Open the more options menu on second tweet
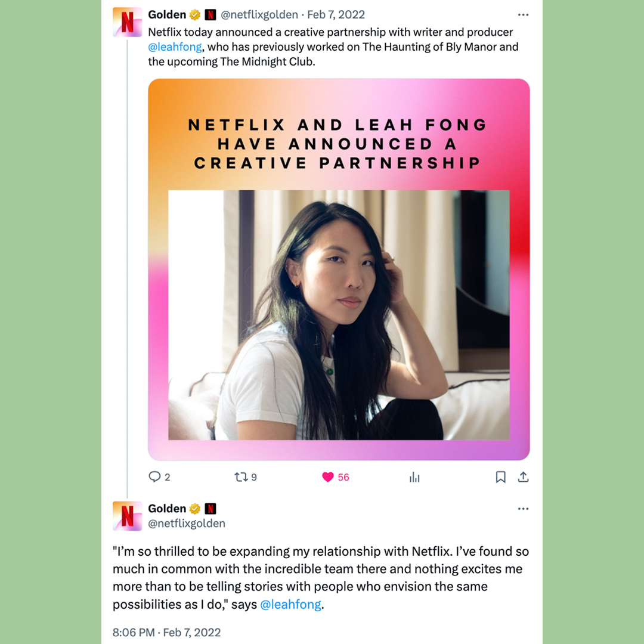 [523, 509]
